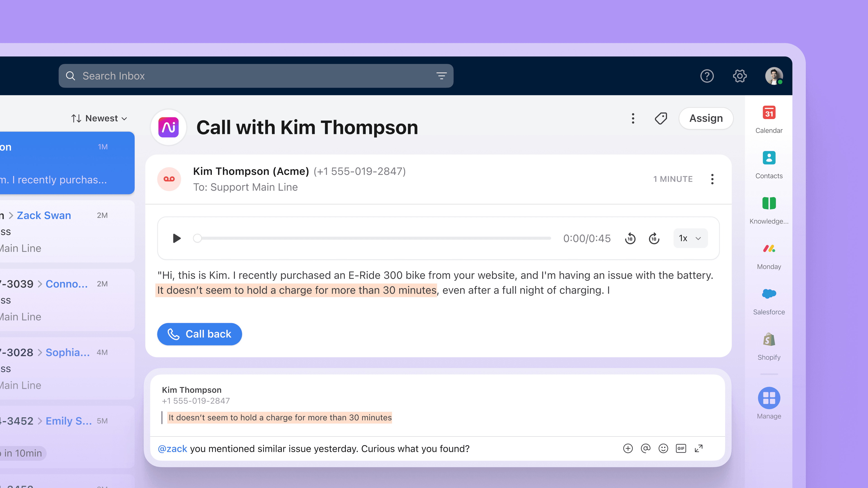Click 'Call with Kim Thompson' title
The image size is (868, 488).
(307, 127)
